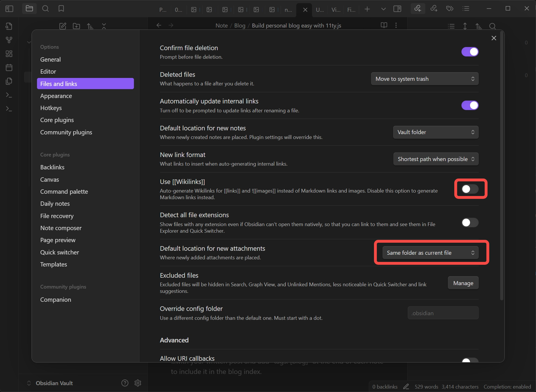Enable the Use Wikilinks toggle
The width and height of the screenshot is (536, 392).
point(469,189)
